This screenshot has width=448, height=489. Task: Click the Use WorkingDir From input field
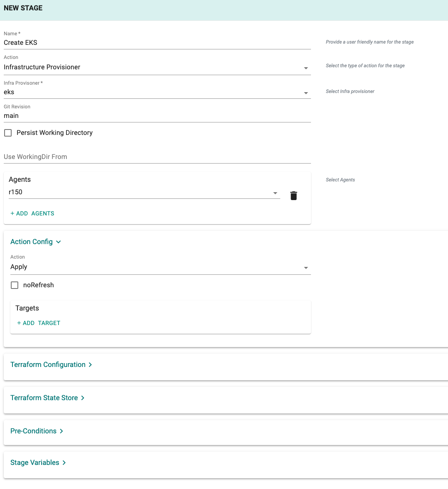pyautogui.click(x=157, y=157)
